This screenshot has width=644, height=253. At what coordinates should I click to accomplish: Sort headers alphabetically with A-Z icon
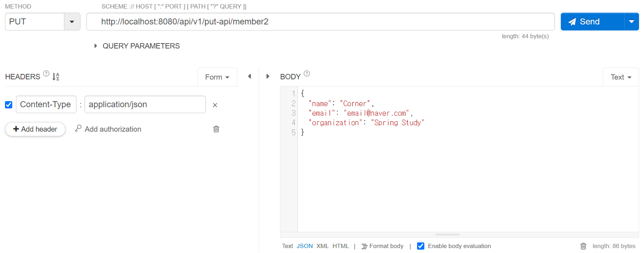[56, 77]
